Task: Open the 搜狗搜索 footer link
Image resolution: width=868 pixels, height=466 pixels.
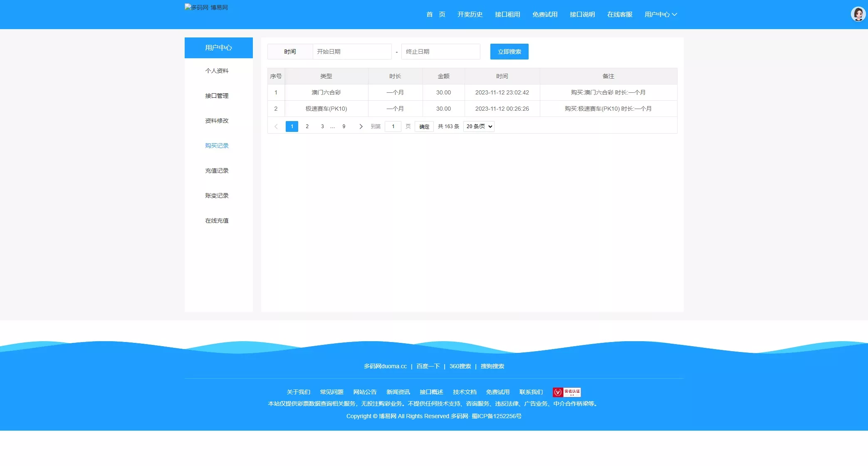Action: coord(492,366)
